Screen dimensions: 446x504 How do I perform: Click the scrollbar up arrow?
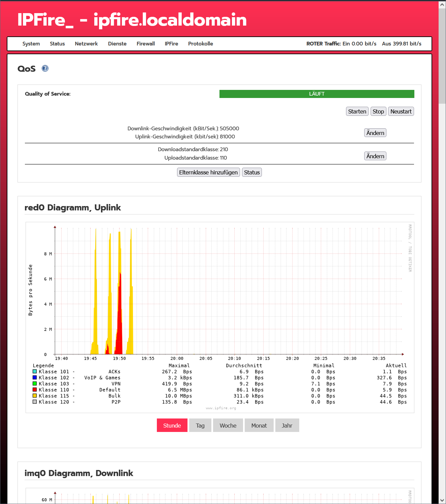point(442,5)
